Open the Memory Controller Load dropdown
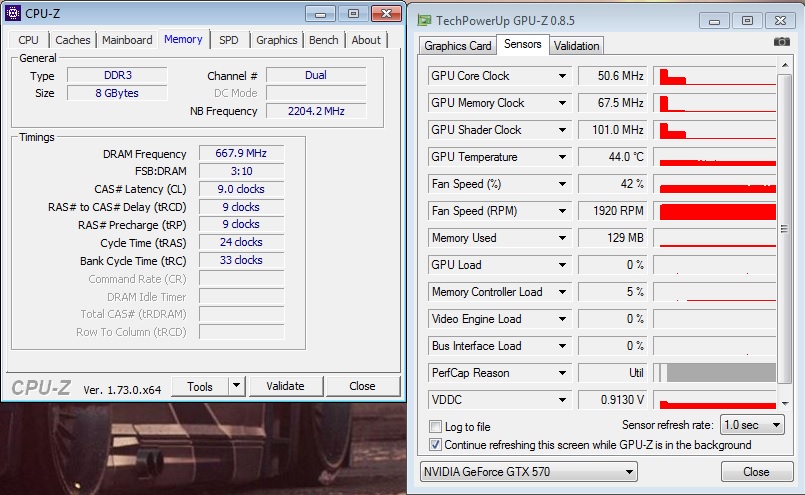The width and height of the screenshot is (805, 495). tap(563, 292)
